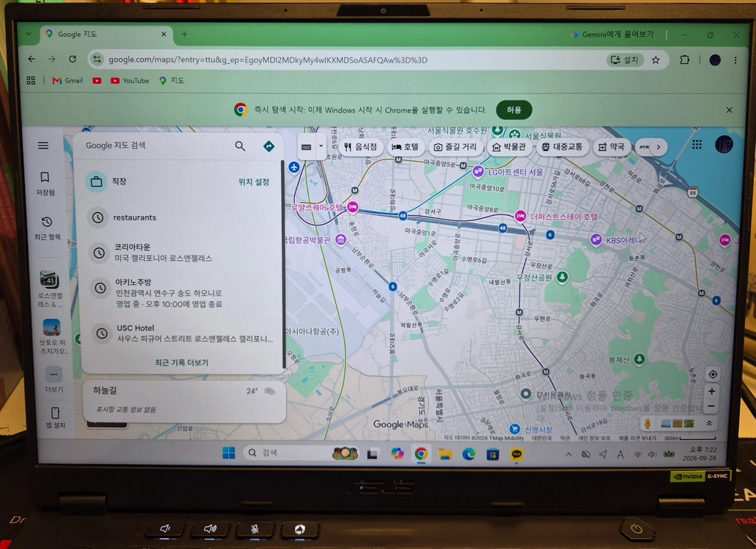Open the Chrome extensions puzzle icon

click(684, 60)
